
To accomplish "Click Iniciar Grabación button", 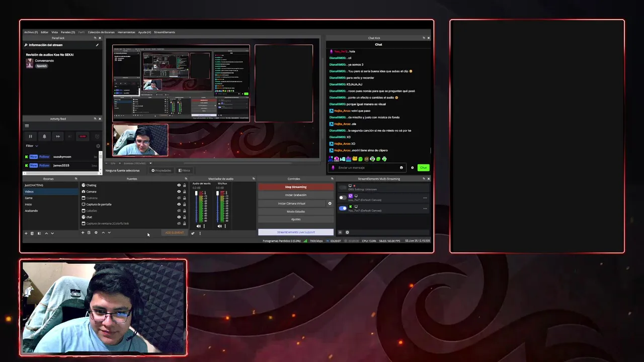I will [x=296, y=195].
